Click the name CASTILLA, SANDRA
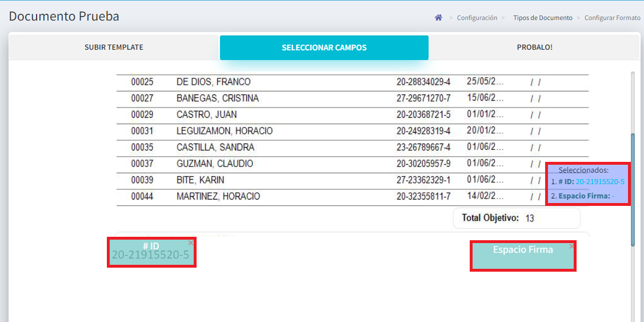This screenshot has width=644, height=322. [215, 147]
